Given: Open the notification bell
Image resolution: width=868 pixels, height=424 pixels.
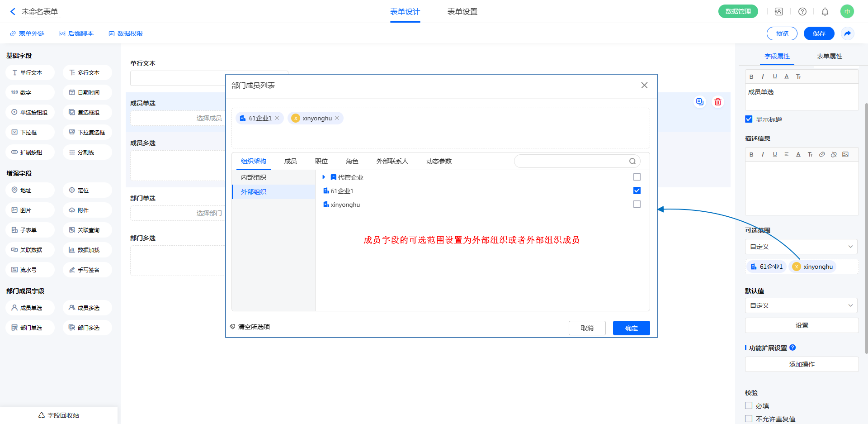Looking at the screenshot, I should pyautogui.click(x=825, y=11).
